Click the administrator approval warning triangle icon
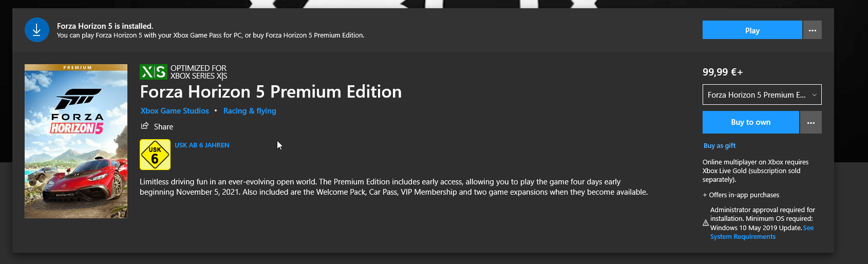The image size is (868, 264). [706, 223]
